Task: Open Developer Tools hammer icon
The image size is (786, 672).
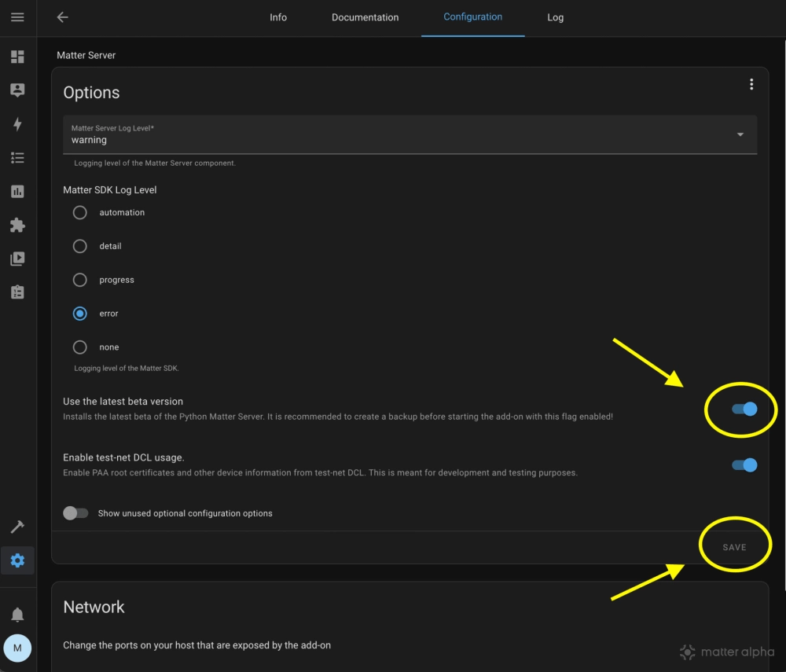Action: pos(17,527)
